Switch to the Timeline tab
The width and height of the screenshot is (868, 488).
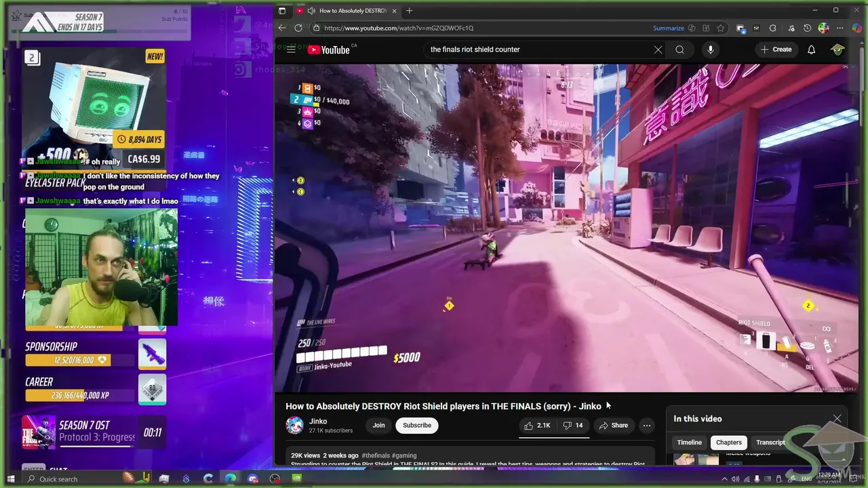(689, 443)
